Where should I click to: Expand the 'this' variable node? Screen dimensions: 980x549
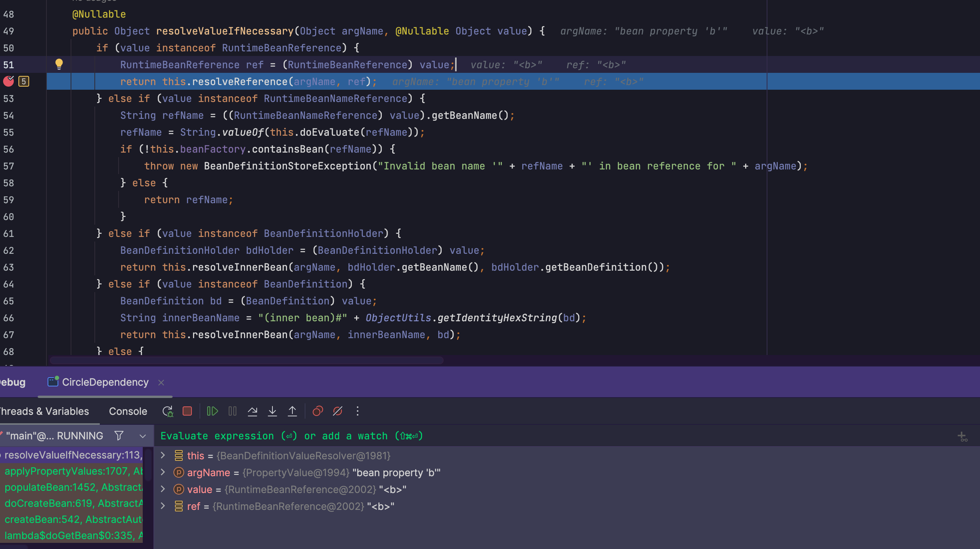click(163, 455)
